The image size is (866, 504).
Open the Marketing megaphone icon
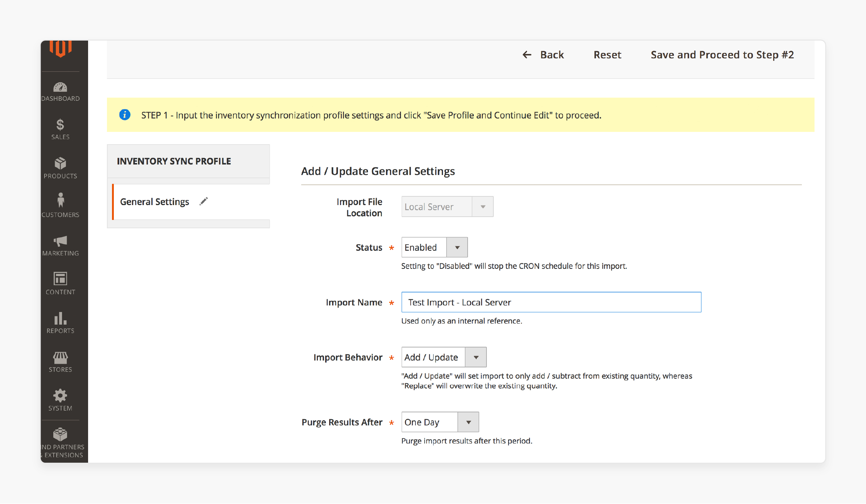click(60, 241)
